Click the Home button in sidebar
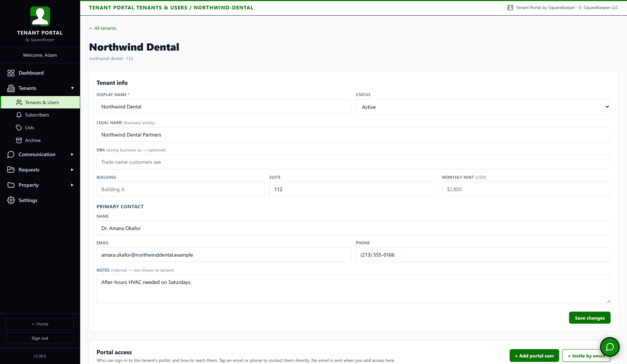627x364 pixels. click(40, 324)
